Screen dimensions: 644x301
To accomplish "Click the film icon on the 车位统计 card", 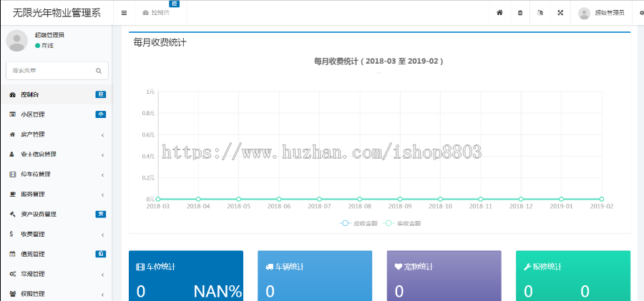I will point(140,267).
